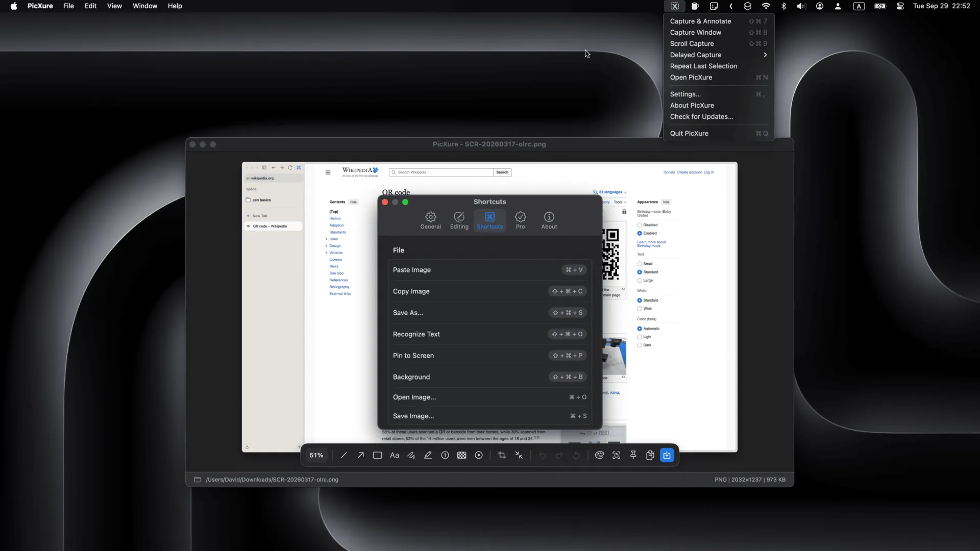Screen dimensions: 980x551
Task: Open Settings... from the dropdown menu
Action: 719,94
